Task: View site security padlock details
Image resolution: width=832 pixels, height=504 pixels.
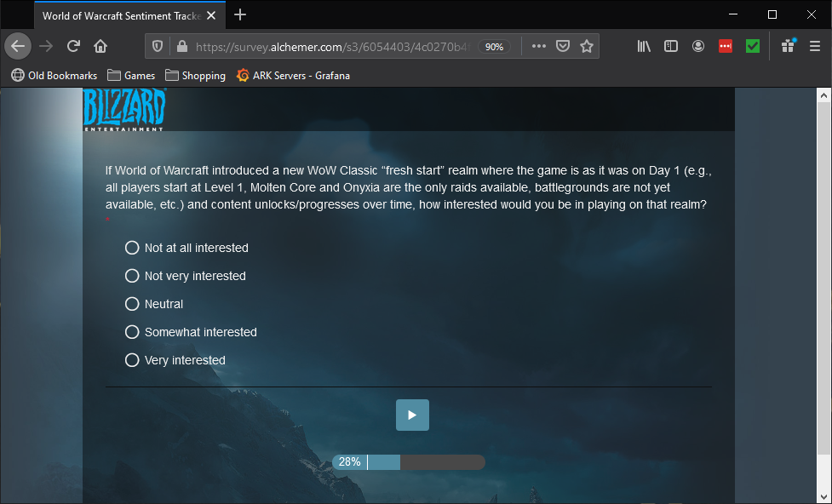Action: click(x=182, y=47)
